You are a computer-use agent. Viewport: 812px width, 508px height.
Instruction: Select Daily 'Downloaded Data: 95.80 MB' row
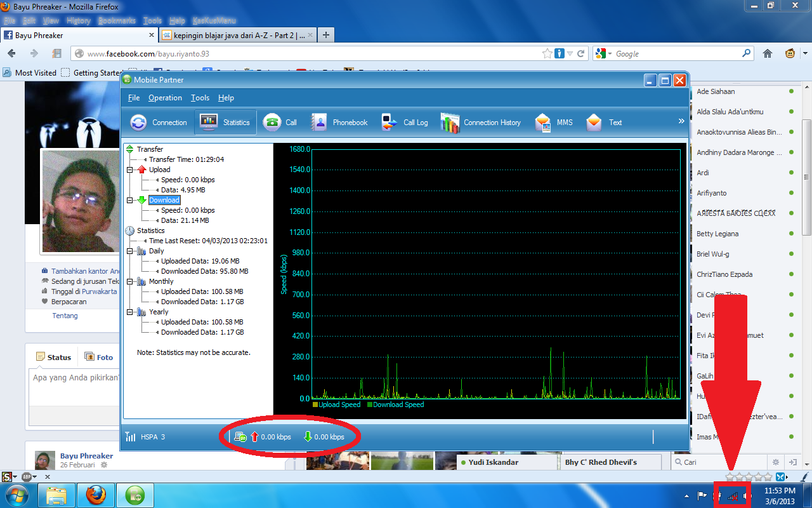coord(204,271)
